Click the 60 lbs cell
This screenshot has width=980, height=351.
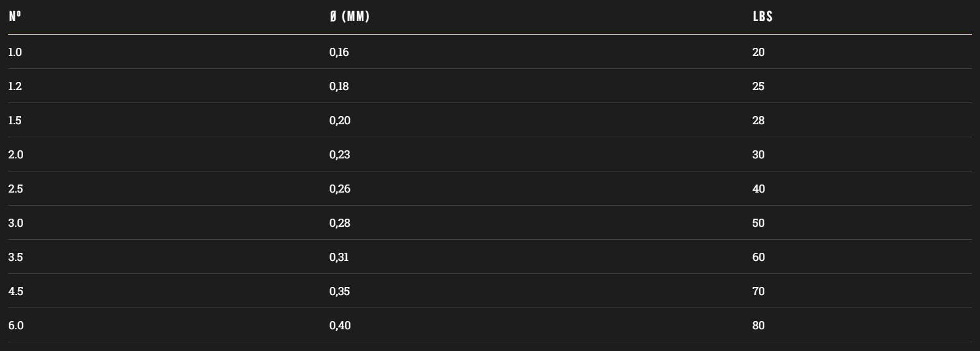[758, 257]
